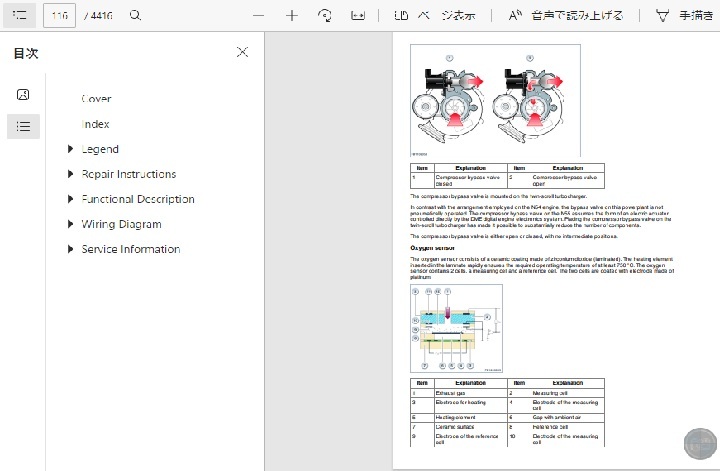Rotate the page with rotate icon

point(325,16)
